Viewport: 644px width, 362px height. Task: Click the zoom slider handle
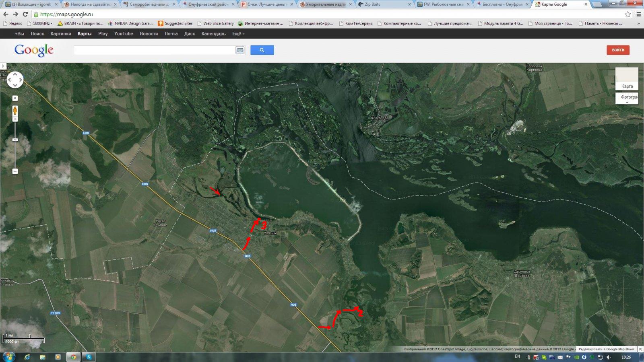point(15,140)
